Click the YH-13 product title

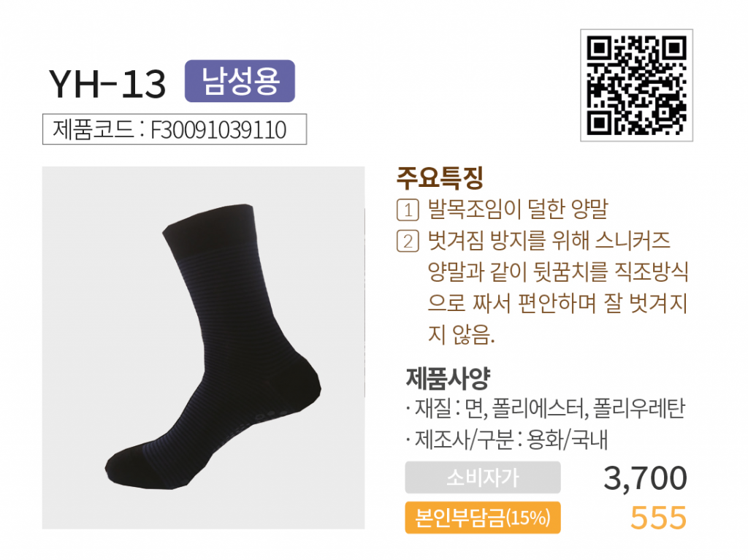107,85
